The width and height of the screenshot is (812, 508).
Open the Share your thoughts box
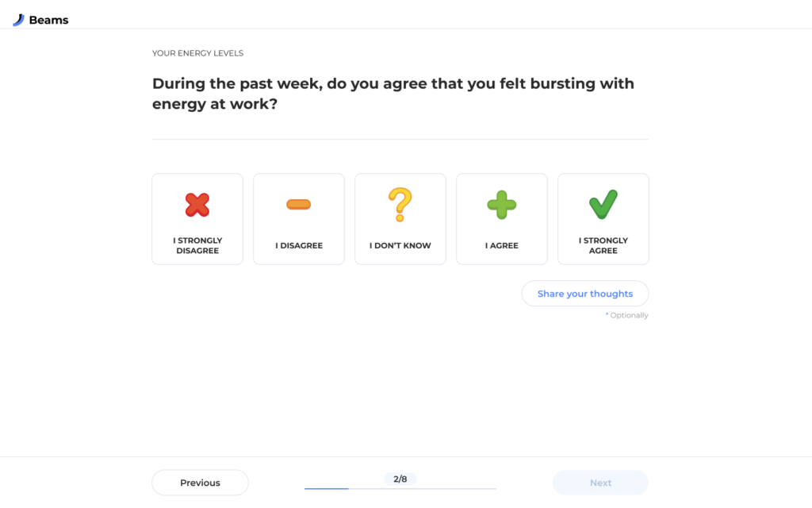click(x=585, y=294)
